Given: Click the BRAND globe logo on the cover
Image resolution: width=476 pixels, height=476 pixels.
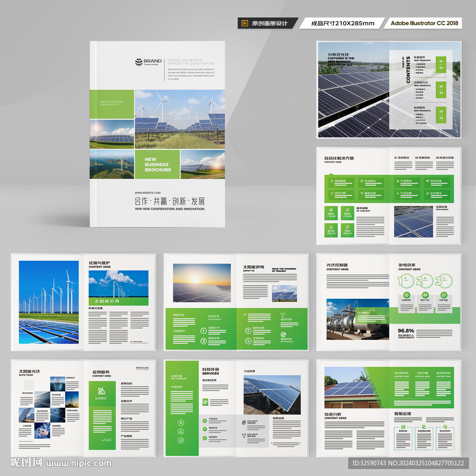Looking at the screenshot, I should (x=139, y=62).
